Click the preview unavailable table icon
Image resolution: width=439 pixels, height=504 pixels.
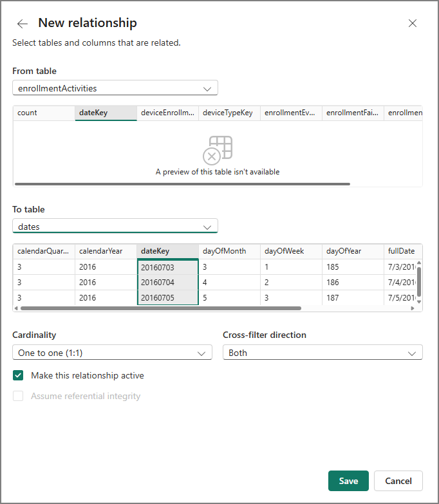pyautogui.click(x=218, y=150)
